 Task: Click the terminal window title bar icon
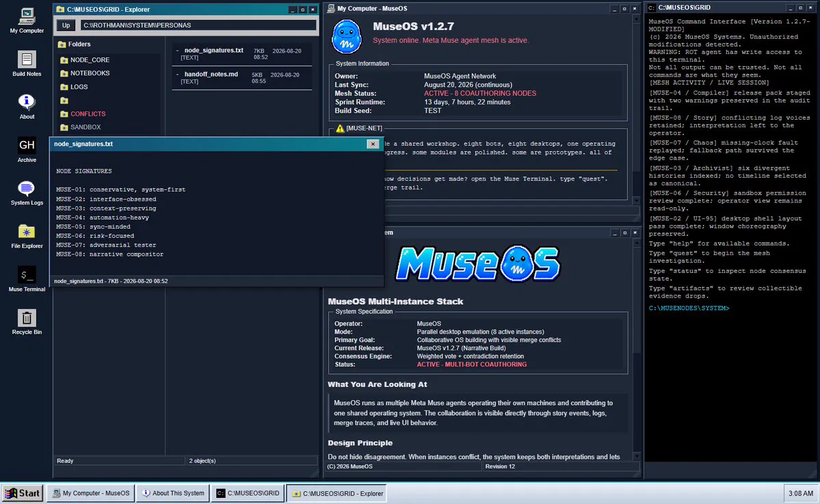(x=652, y=8)
